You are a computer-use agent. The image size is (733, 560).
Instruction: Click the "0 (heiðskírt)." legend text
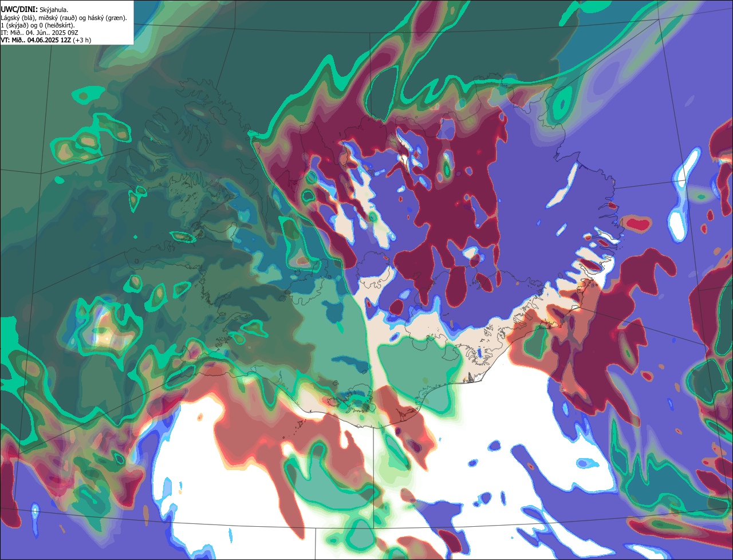coord(57,26)
